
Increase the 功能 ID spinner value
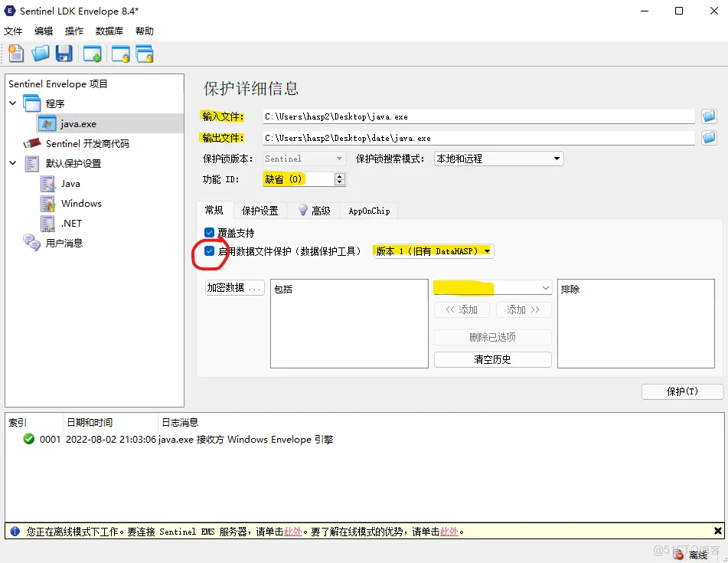pyautogui.click(x=340, y=175)
